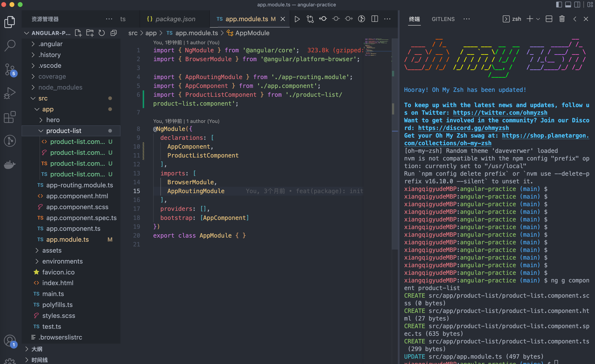The width and height of the screenshot is (595, 364).
Task: Open the Docker view icon
Action: [x=10, y=165]
